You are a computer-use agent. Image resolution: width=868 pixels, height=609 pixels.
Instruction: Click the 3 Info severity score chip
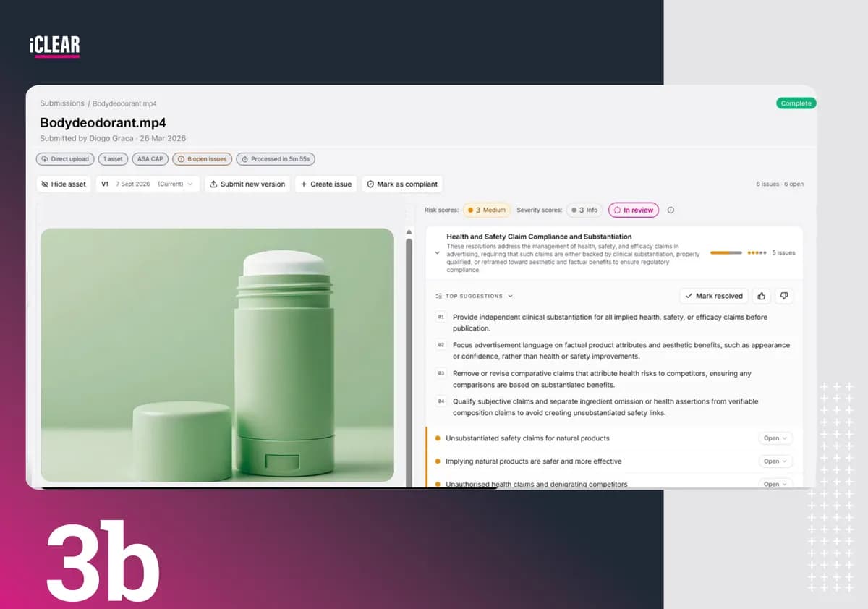(585, 210)
